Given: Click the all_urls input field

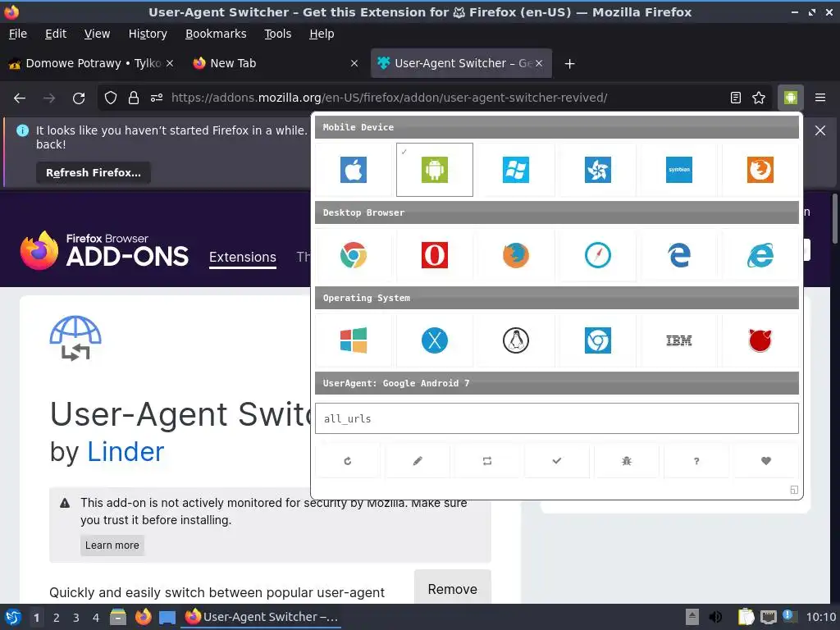Looking at the screenshot, I should pyautogui.click(x=557, y=418).
